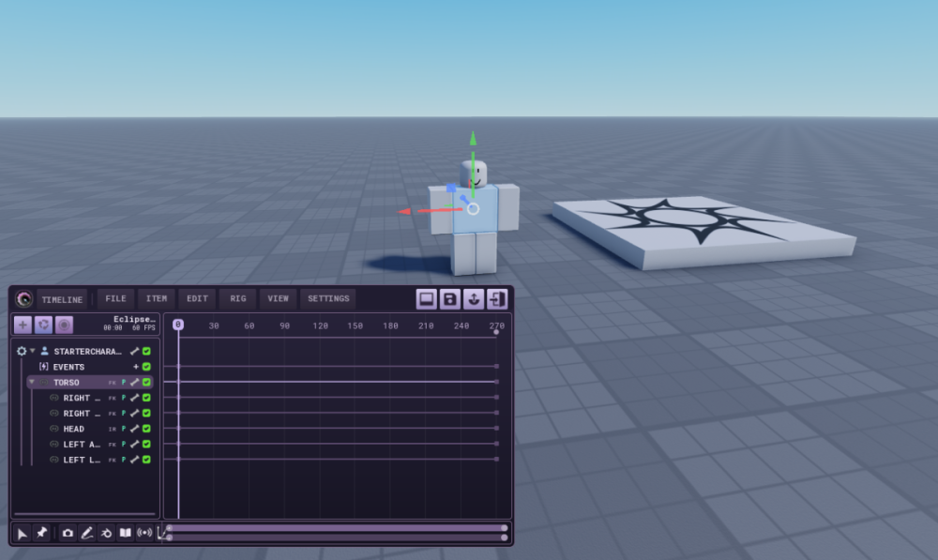The width and height of the screenshot is (938, 560).
Task: Select the pencil edit tool
Action: point(86,533)
